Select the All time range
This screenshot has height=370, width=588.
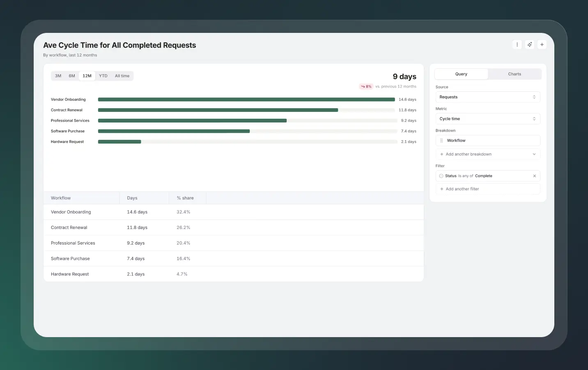122,76
